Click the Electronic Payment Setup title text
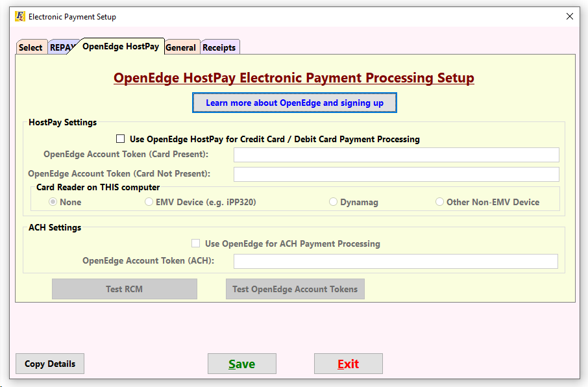588x387 pixels. (x=73, y=17)
